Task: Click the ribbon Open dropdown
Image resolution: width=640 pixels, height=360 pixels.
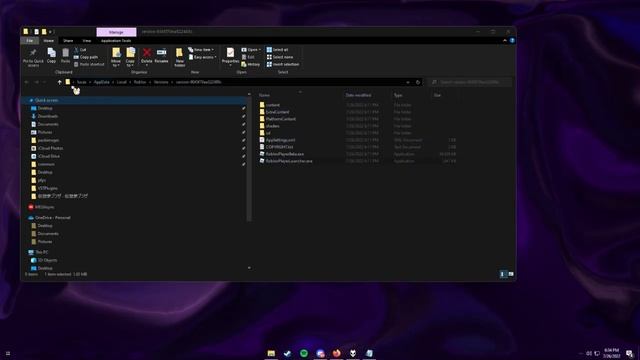Action: tap(251, 50)
